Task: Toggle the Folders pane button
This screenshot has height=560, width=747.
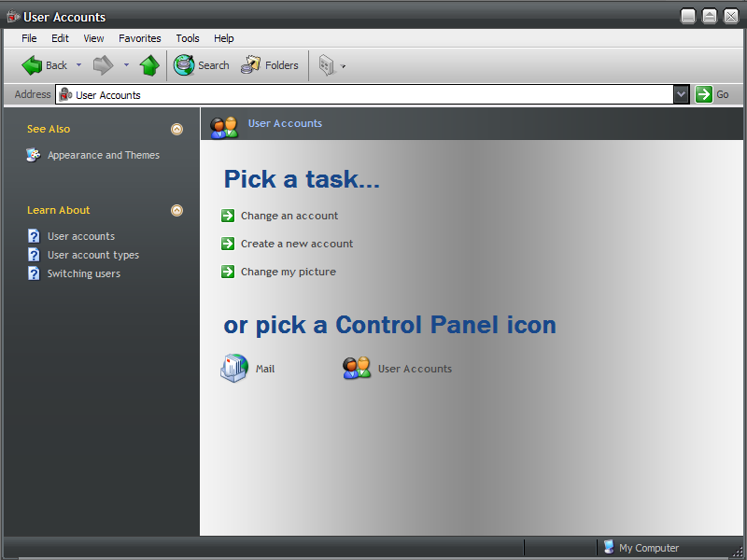Action: pos(270,65)
